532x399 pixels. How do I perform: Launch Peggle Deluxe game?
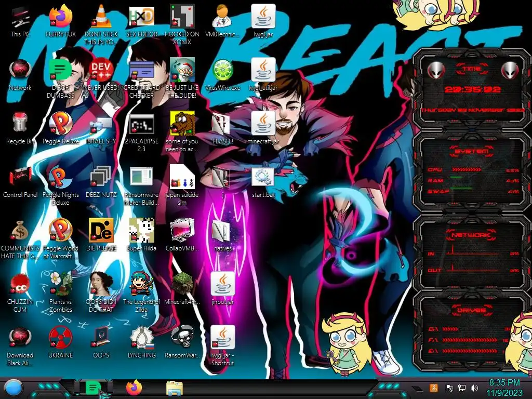(x=60, y=128)
